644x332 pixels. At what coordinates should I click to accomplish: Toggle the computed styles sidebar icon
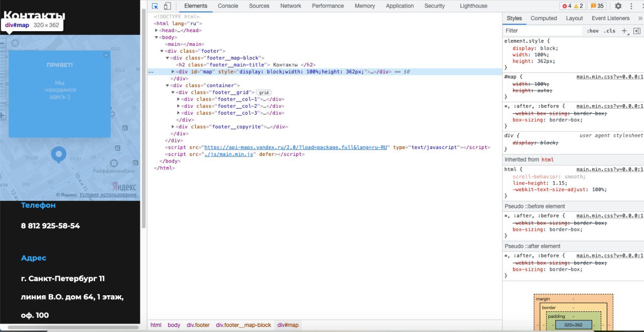tap(636, 31)
